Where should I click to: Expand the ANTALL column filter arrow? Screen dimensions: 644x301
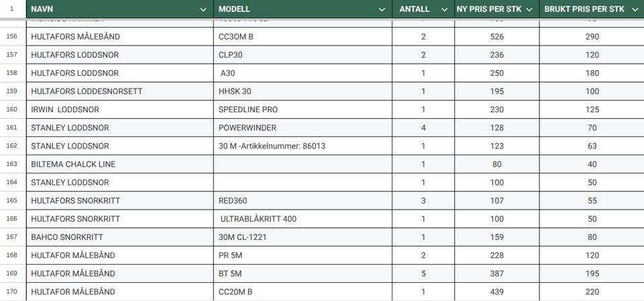tap(444, 9)
